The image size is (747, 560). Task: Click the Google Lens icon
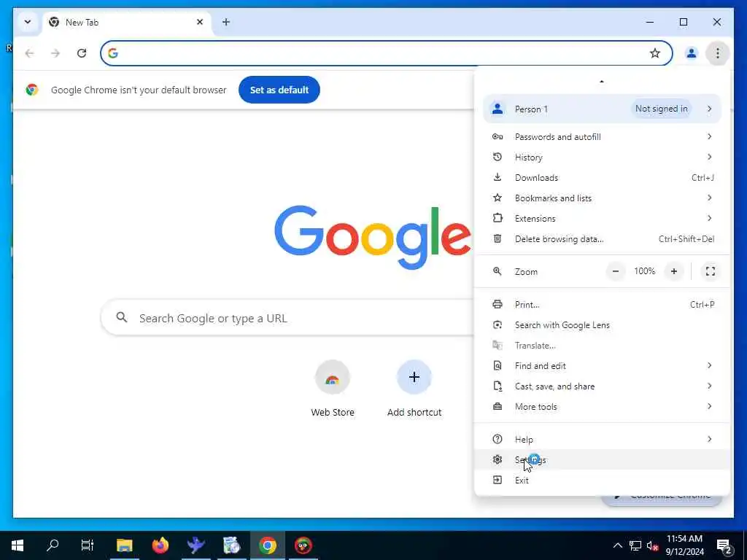[x=498, y=324]
